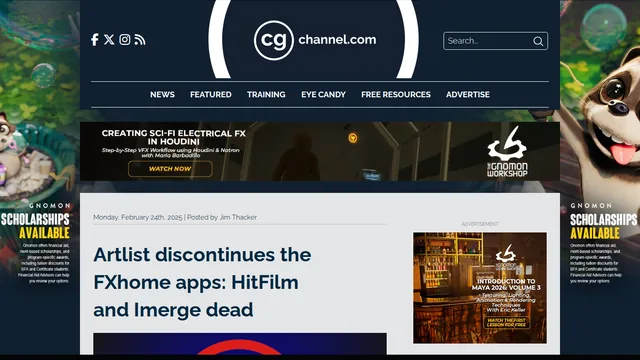Open the Instagram social icon
This screenshot has width=640, height=360.
coord(125,40)
